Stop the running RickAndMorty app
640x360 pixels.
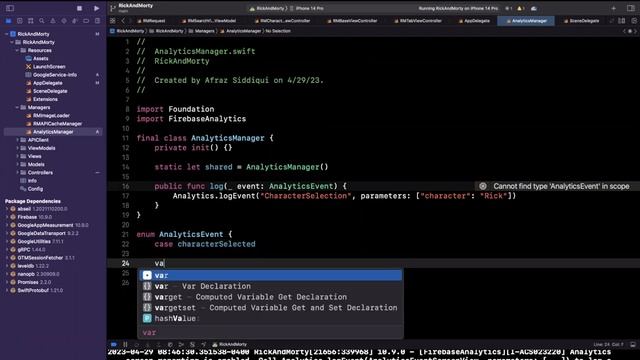coord(80,8)
